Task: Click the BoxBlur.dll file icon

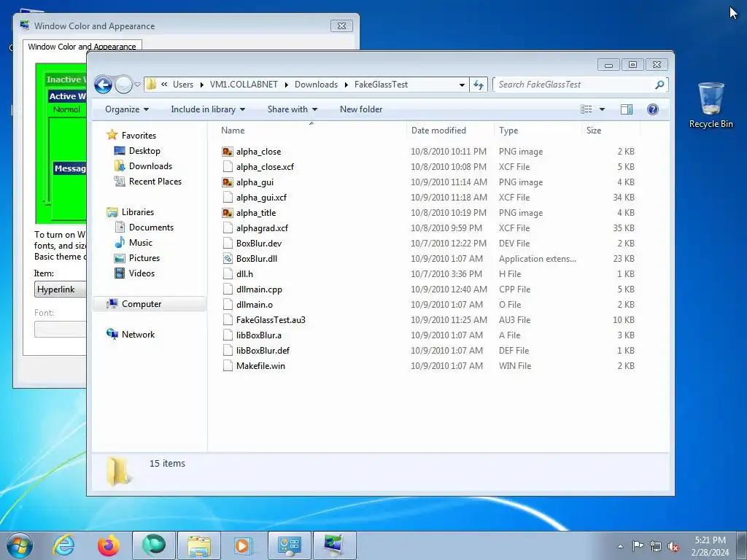Action: [x=228, y=259]
